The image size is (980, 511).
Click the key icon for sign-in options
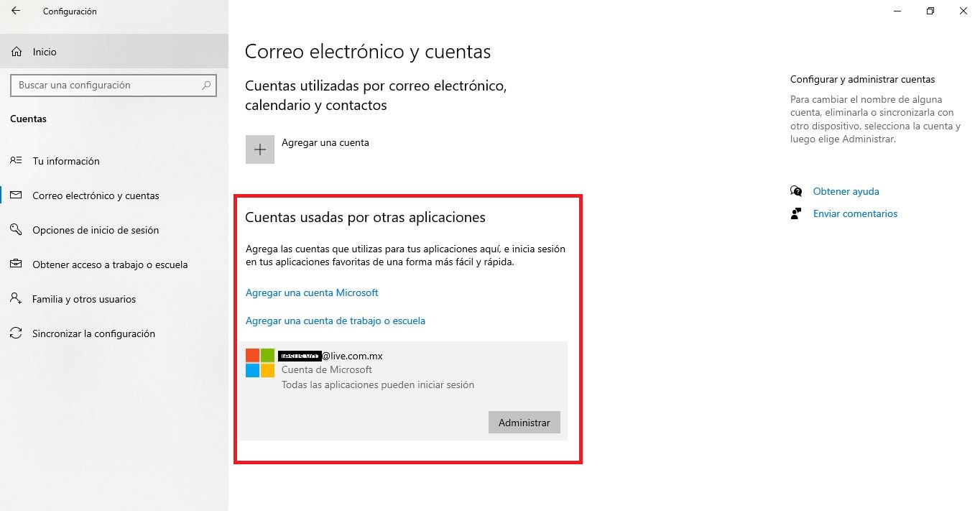pyautogui.click(x=16, y=230)
